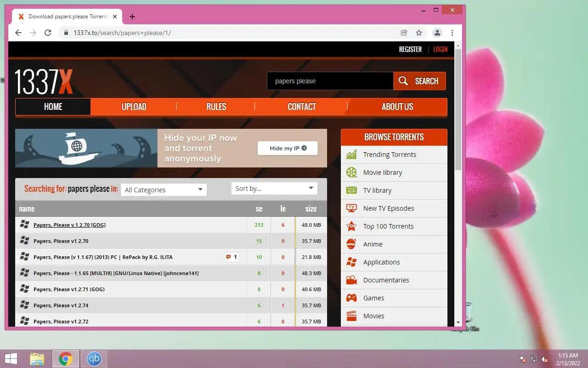This screenshot has height=368, width=588.
Task: Open the Chrome profile avatar icon
Action: point(437,33)
